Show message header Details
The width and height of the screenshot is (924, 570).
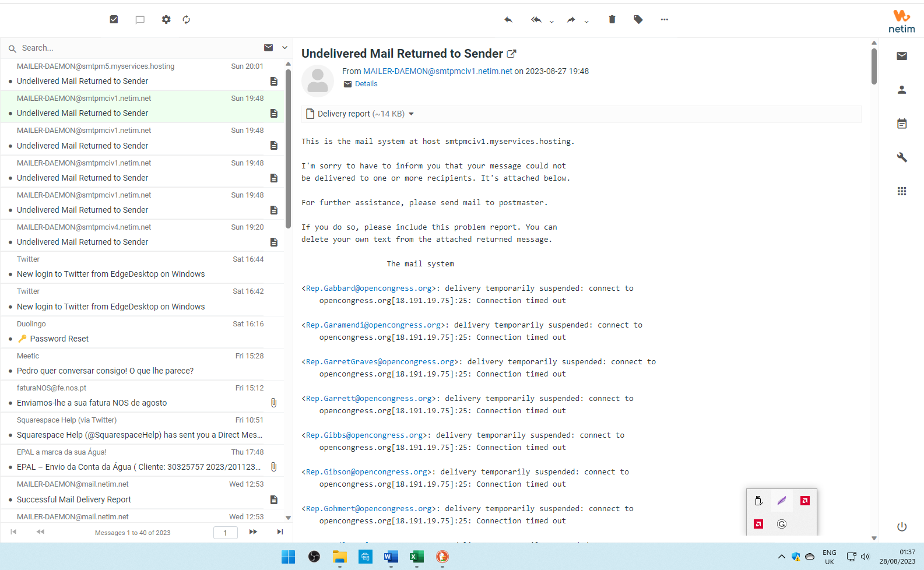click(366, 84)
